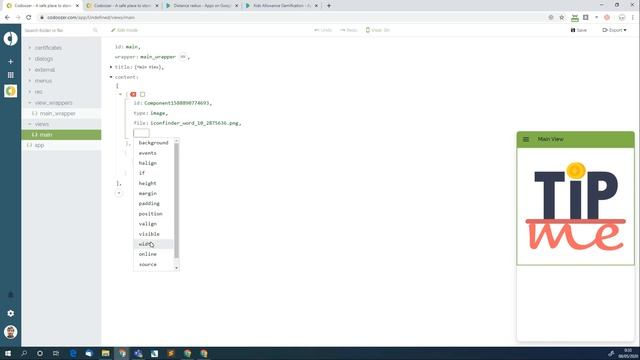Click the View Sim button

(x=378, y=30)
